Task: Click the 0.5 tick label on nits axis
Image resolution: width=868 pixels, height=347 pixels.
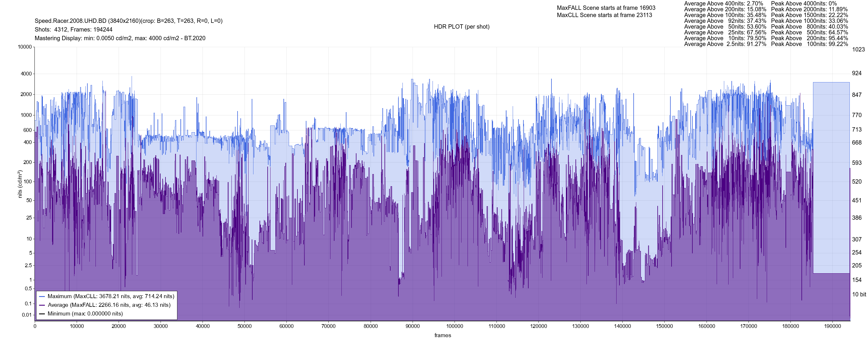Action: pos(28,289)
